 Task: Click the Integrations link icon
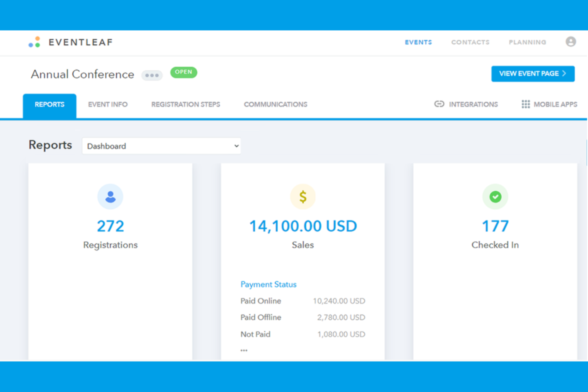439,104
